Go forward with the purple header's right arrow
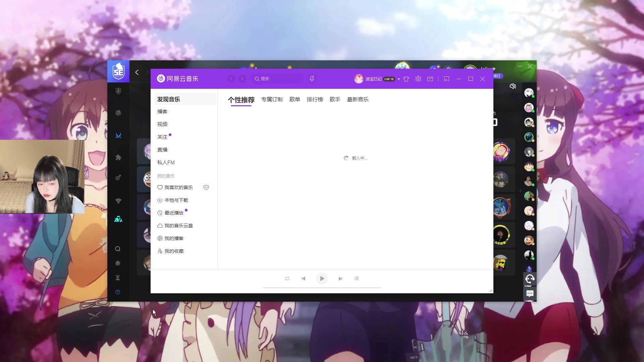Image resolution: width=644 pixels, height=362 pixels. click(x=242, y=79)
